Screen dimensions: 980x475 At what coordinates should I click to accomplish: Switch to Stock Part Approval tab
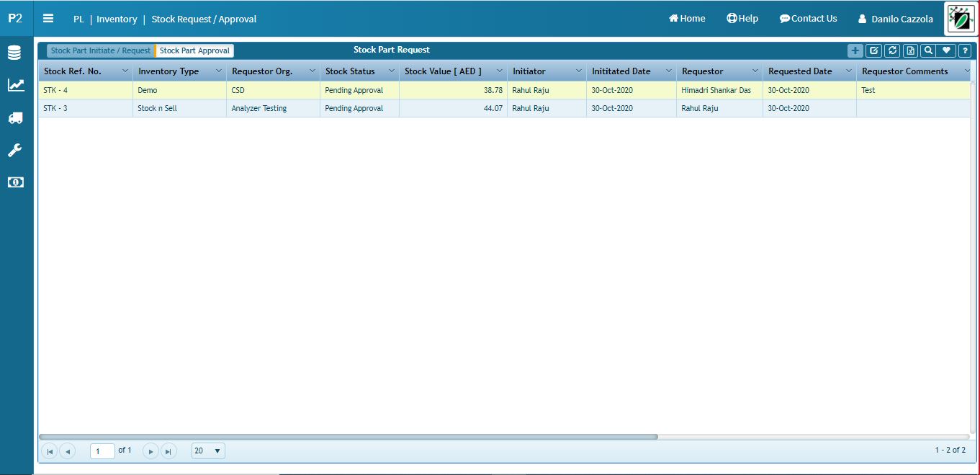click(194, 50)
